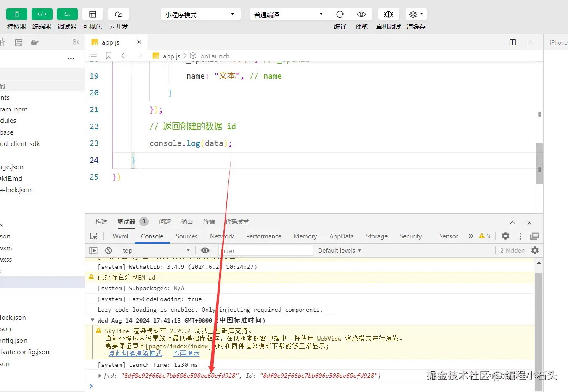
Task: Switch to the 输出 panel tab
Action: [187, 222]
